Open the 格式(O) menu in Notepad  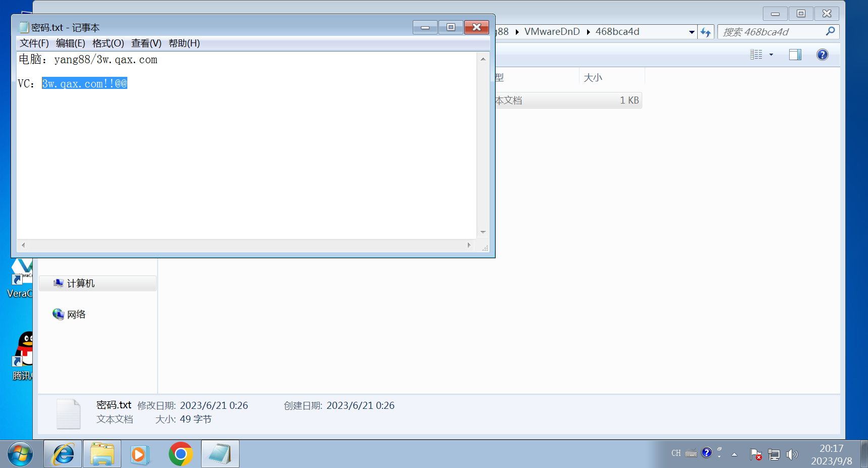pos(108,43)
